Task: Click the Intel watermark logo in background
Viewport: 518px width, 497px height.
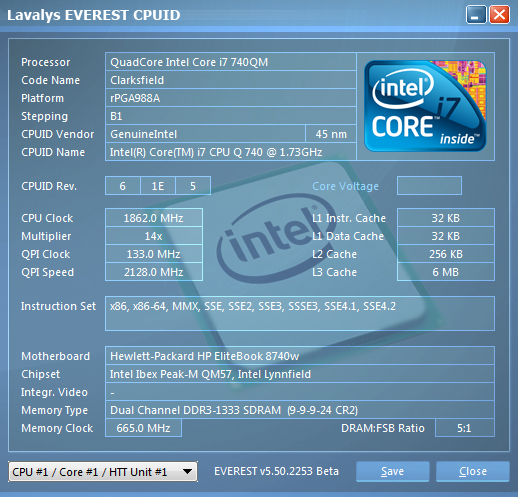Action: coord(271,238)
